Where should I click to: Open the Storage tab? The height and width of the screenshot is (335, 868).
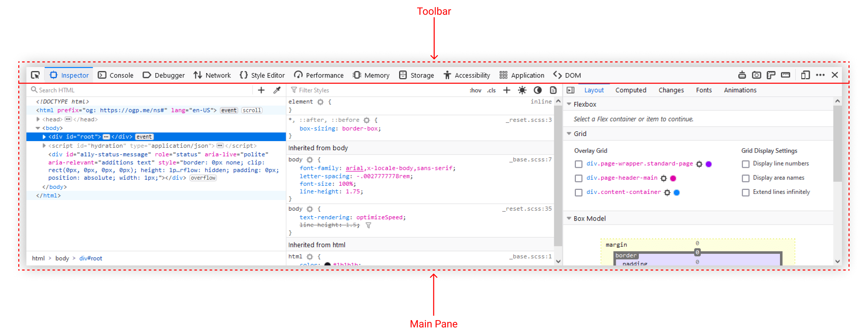coord(416,75)
